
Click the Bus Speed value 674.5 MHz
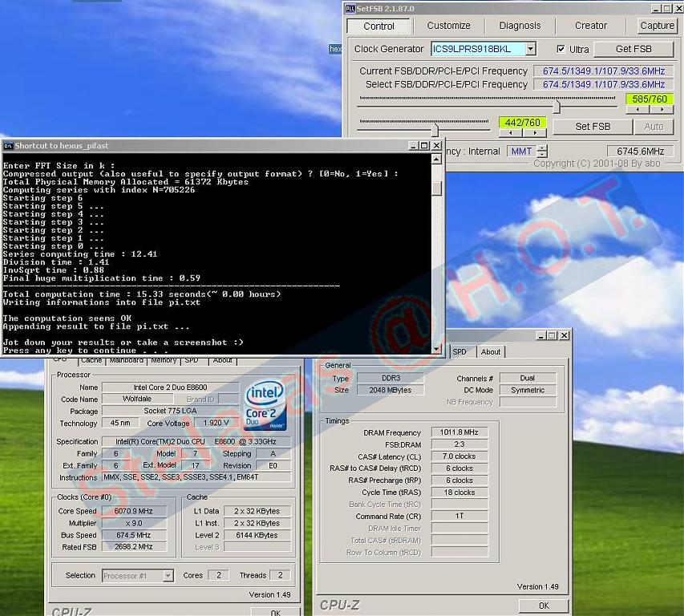133,535
